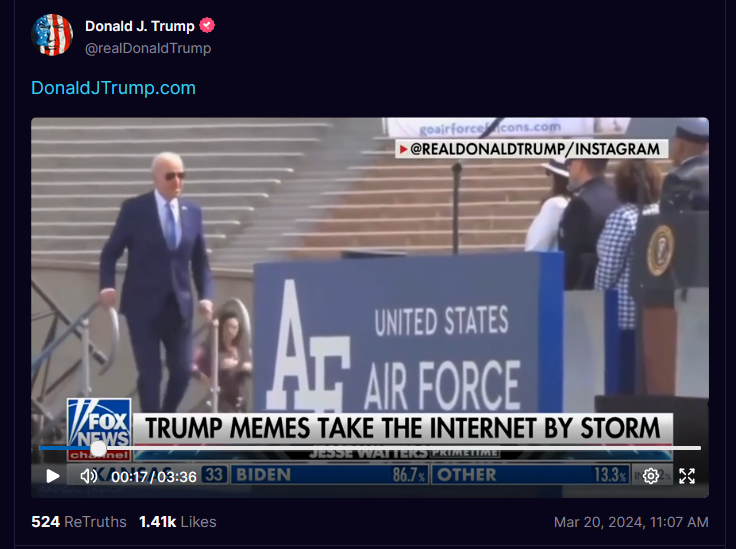
Task: Visit the DonaldJTrump.com link
Action: pyautogui.click(x=113, y=88)
